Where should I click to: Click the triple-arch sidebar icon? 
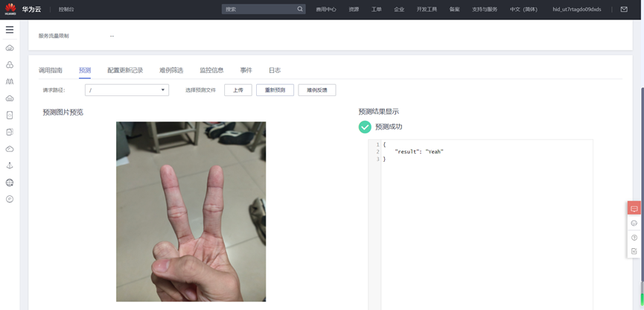pyautogui.click(x=10, y=81)
